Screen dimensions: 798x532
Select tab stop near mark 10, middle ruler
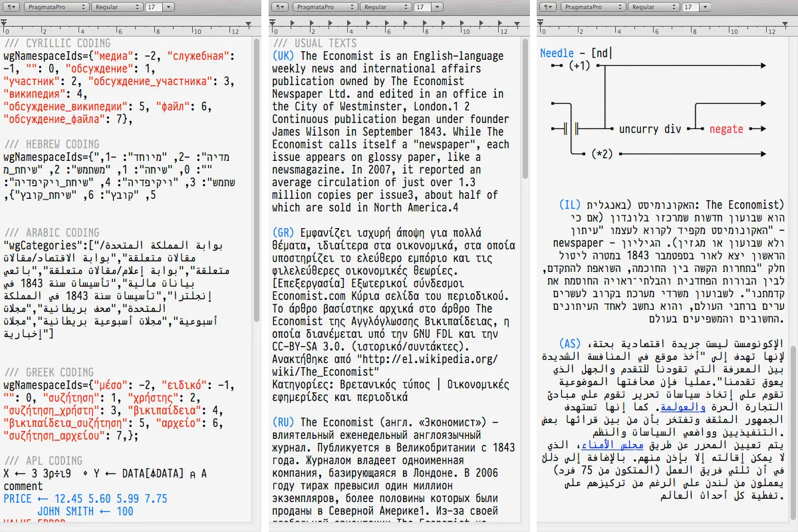click(x=462, y=23)
